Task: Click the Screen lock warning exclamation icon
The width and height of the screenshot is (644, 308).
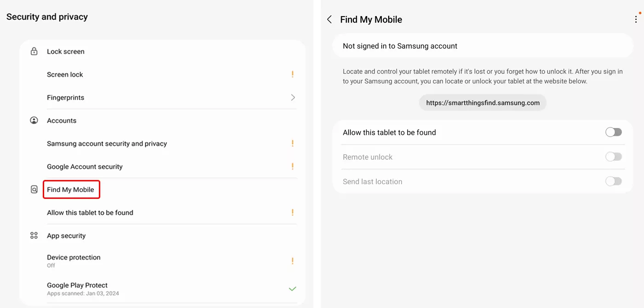Action: tap(293, 74)
